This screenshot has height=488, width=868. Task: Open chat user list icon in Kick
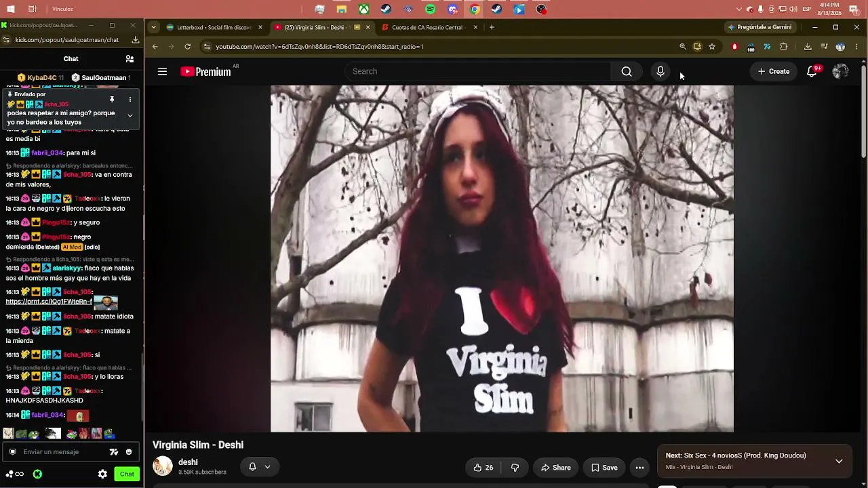(130, 59)
